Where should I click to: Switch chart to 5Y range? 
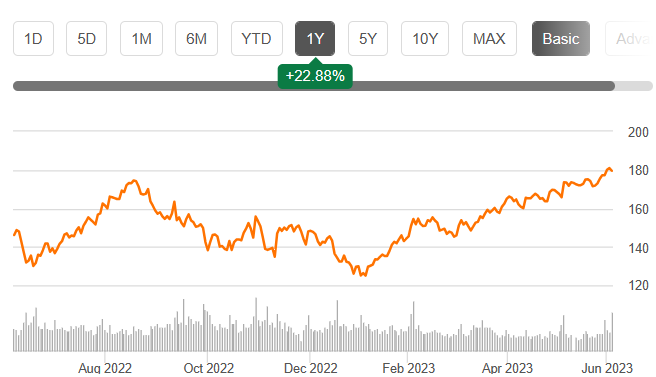(x=368, y=38)
